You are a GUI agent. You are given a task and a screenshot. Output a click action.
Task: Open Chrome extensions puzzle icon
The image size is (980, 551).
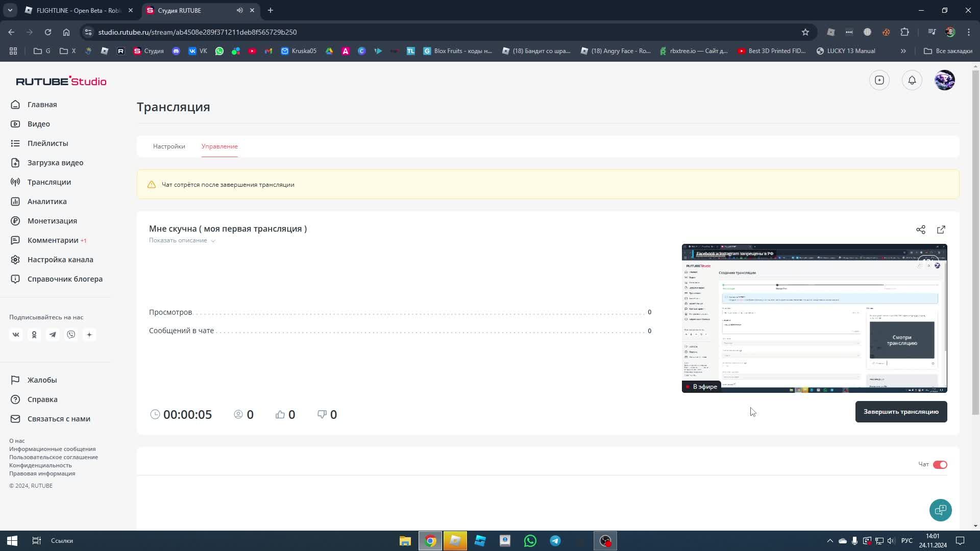(905, 32)
